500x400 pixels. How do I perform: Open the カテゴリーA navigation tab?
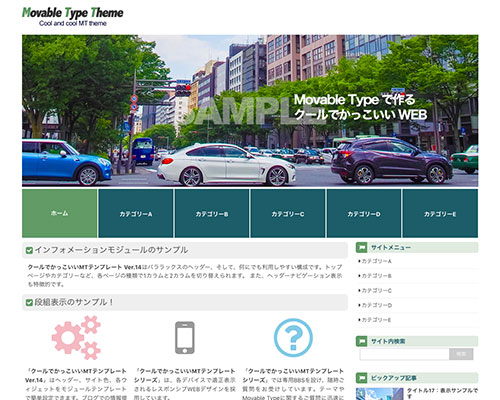(x=136, y=213)
